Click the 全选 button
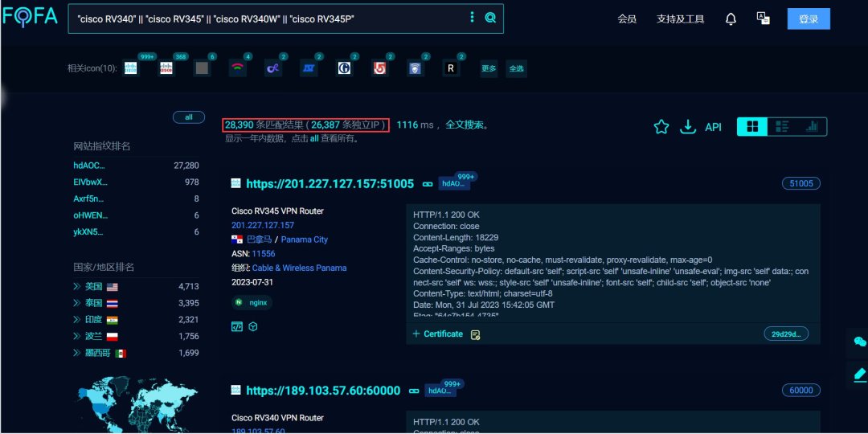Image resolution: width=868 pixels, height=434 pixels. (517, 68)
